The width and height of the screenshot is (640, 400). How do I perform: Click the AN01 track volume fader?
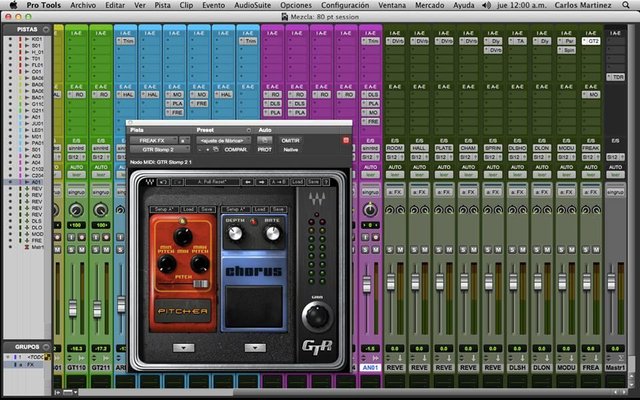[367, 284]
